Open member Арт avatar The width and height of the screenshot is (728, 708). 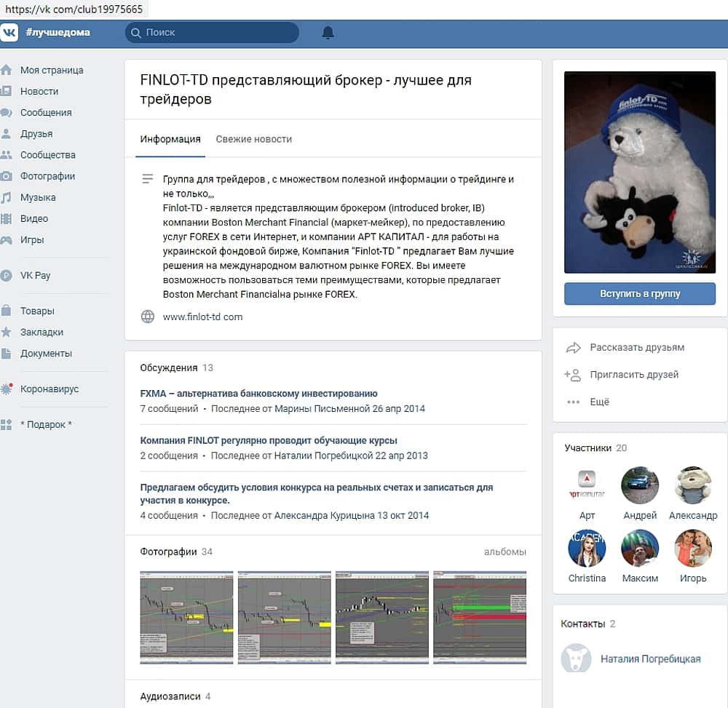point(587,485)
